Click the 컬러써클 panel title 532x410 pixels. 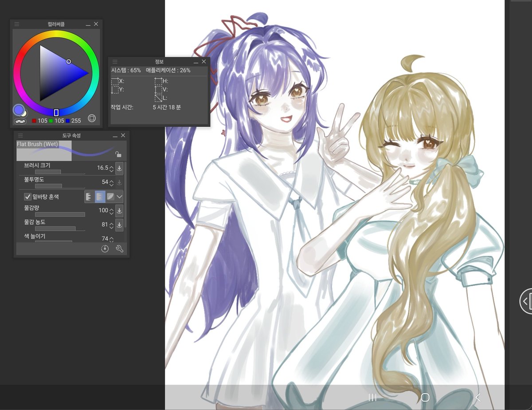56,24
